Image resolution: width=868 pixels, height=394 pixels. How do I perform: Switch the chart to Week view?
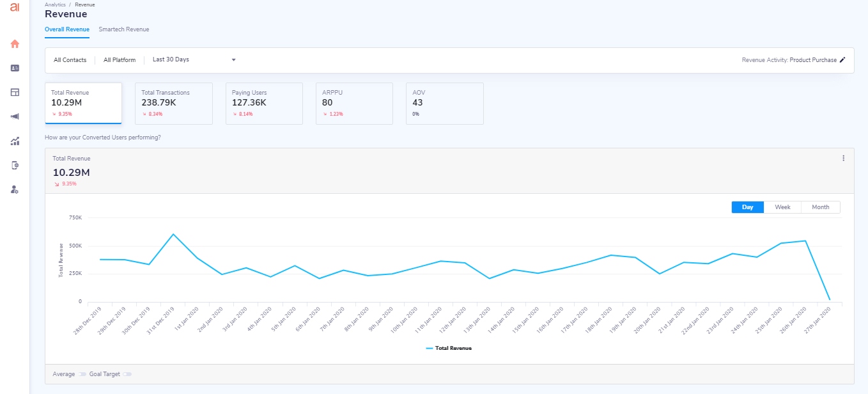point(783,207)
